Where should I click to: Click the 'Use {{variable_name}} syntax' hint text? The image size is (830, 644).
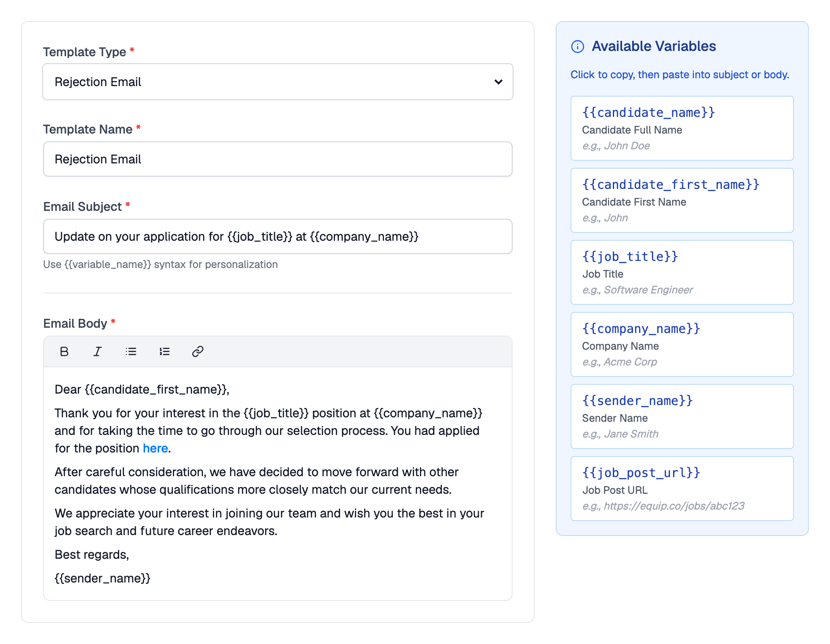pos(160,264)
